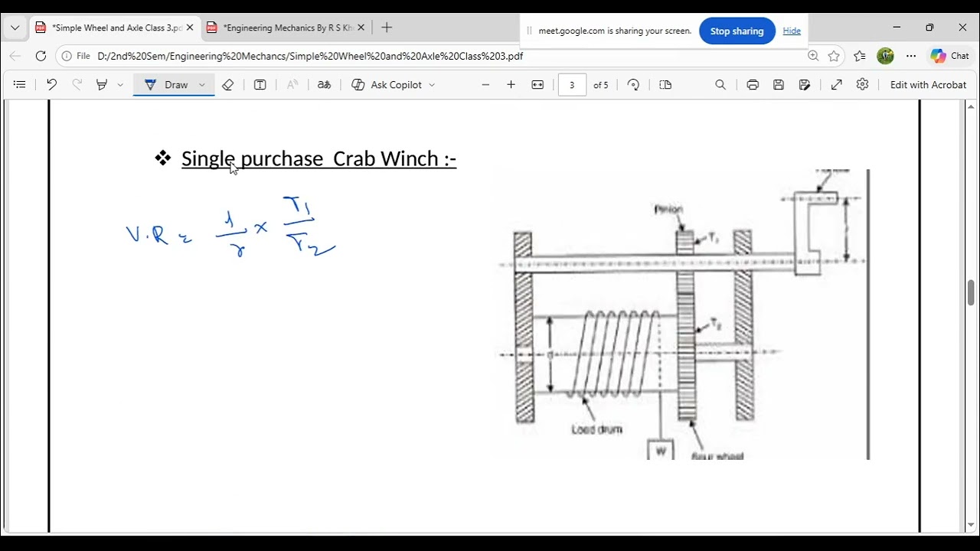Enter full screen PDF view
The width and height of the screenshot is (980, 551).
pyautogui.click(x=837, y=85)
